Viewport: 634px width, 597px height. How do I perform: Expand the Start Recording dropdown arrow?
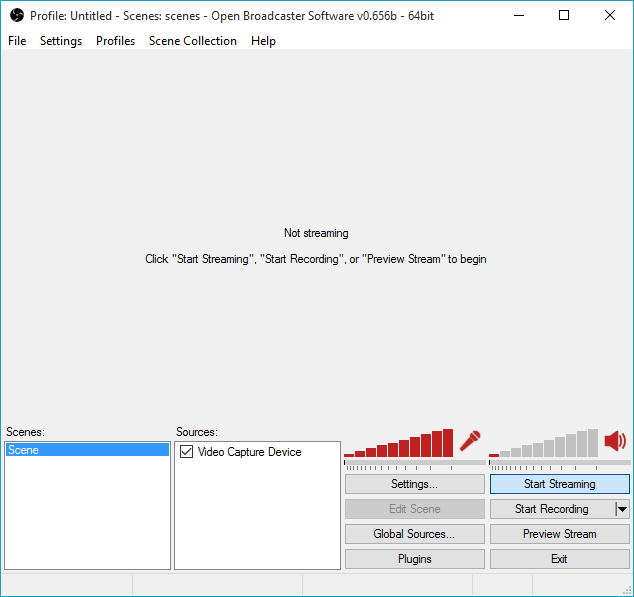tap(622, 509)
